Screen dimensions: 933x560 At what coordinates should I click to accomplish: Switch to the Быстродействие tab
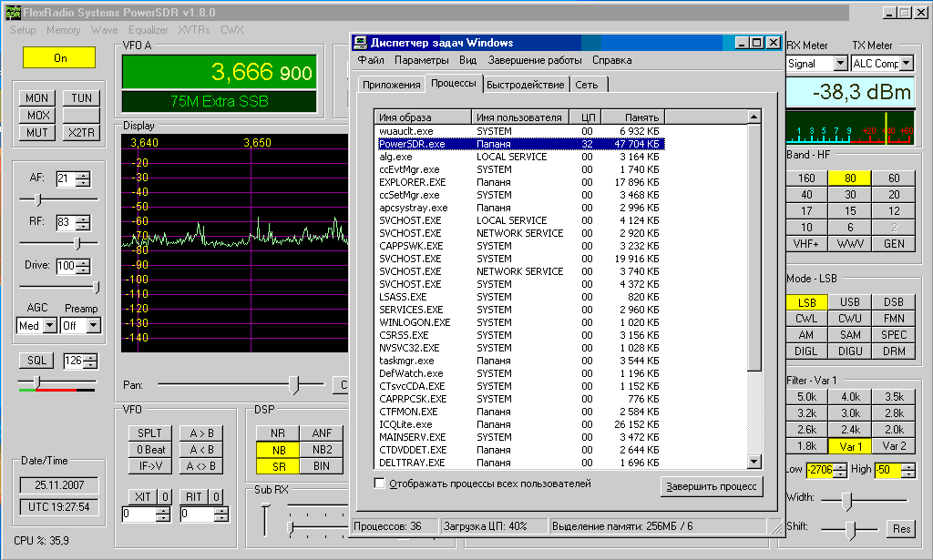[x=524, y=85]
